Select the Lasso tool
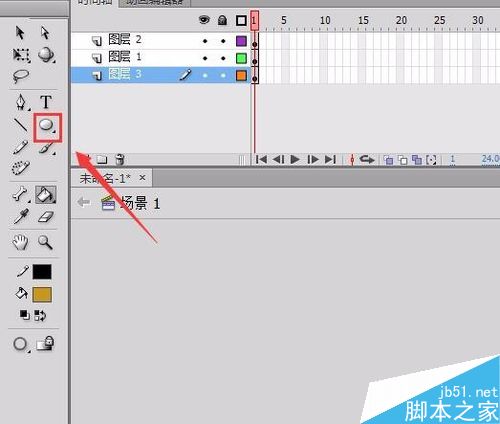Image resolution: width=500 pixels, height=424 pixels. coord(21,76)
